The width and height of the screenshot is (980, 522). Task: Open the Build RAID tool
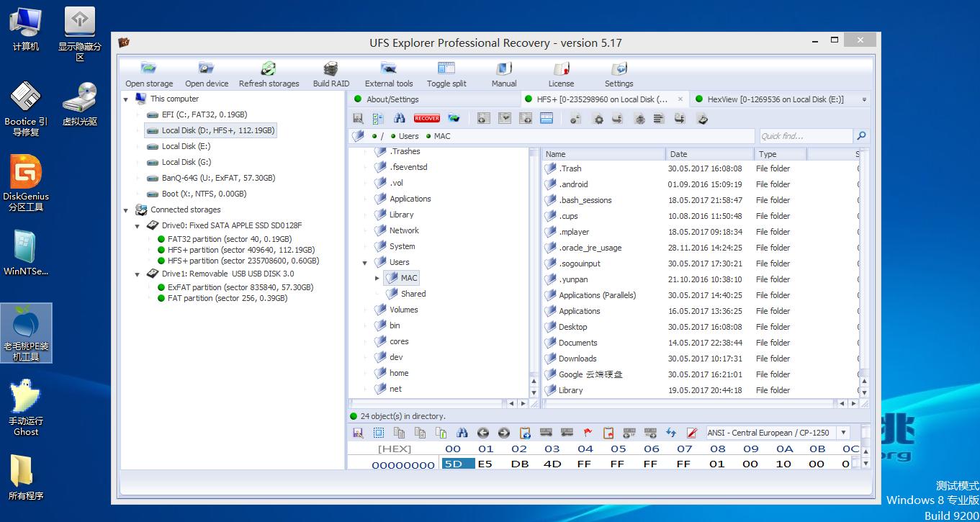pyautogui.click(x=331, y=74)
